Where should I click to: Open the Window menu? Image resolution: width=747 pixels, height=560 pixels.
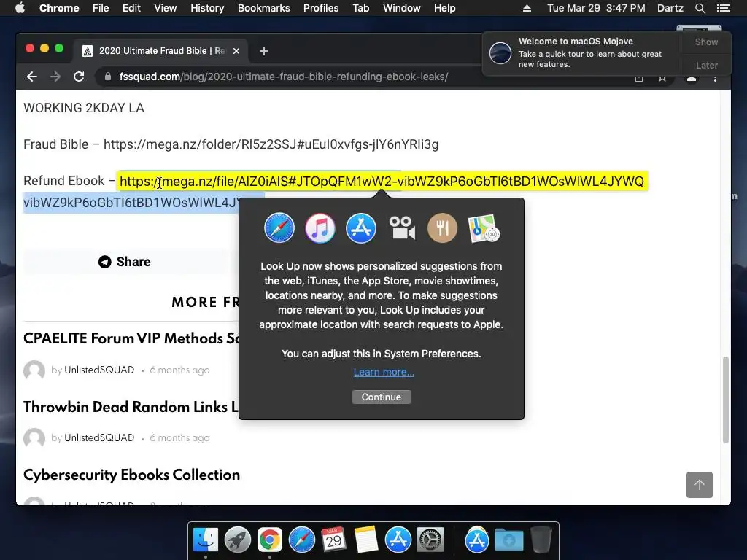tap(402, 8)
